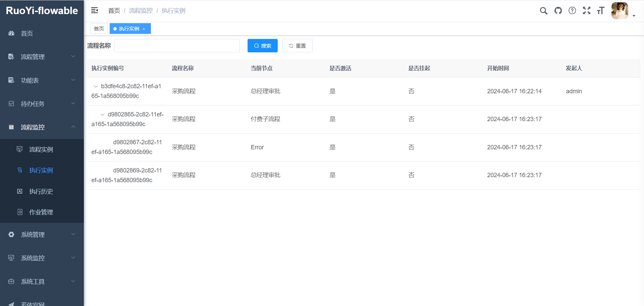This screenshot has width=644, height=306.
Task: Click the search magnifier icon in header
Action: (x=543, y=11)
